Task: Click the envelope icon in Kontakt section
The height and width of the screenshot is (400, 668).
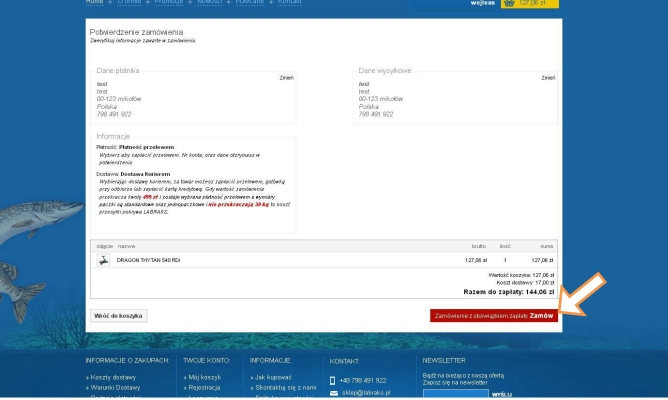Action: point(334,393)
